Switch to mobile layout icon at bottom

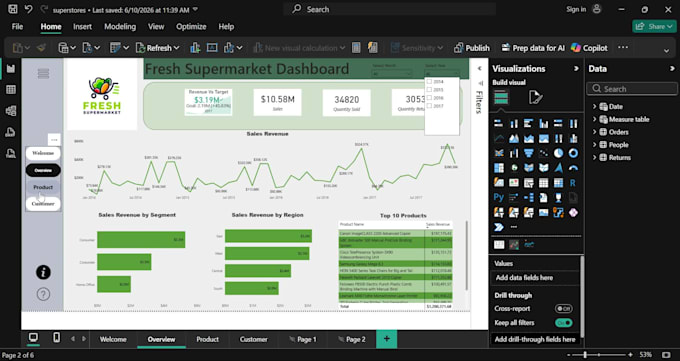point(56,338)
